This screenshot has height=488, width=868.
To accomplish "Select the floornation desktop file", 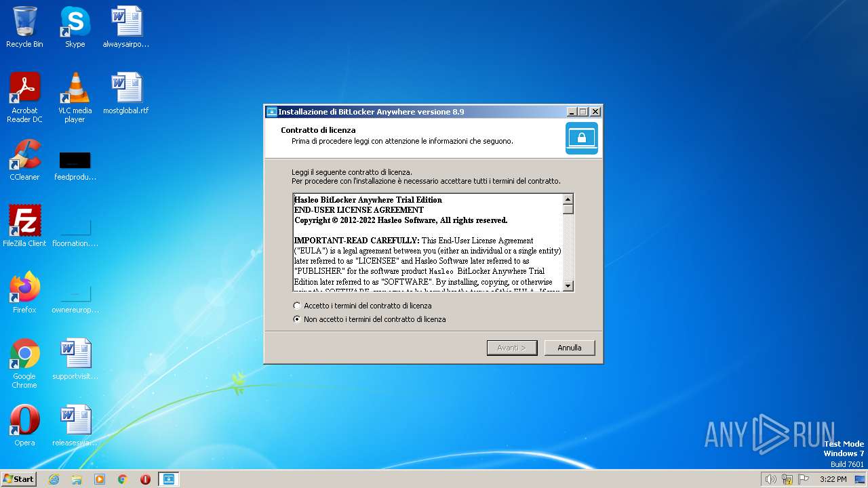I will point(75,232).
